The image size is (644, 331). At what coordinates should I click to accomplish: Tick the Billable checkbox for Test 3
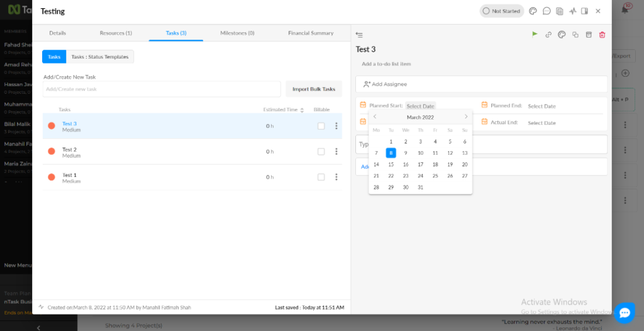pos(321,126)
